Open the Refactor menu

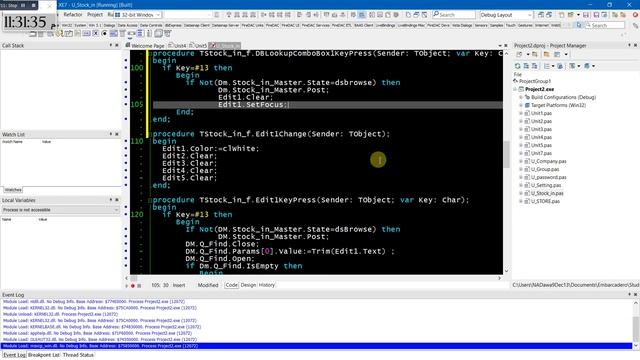73,15
